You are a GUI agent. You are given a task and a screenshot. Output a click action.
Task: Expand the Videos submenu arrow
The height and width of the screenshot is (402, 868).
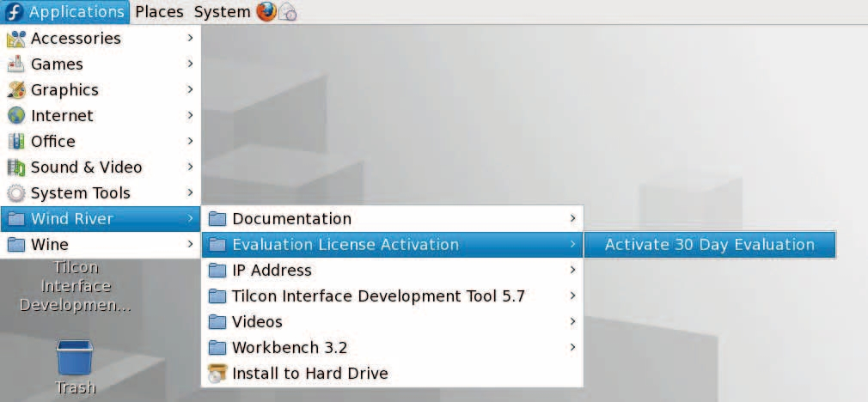point(572,322)
